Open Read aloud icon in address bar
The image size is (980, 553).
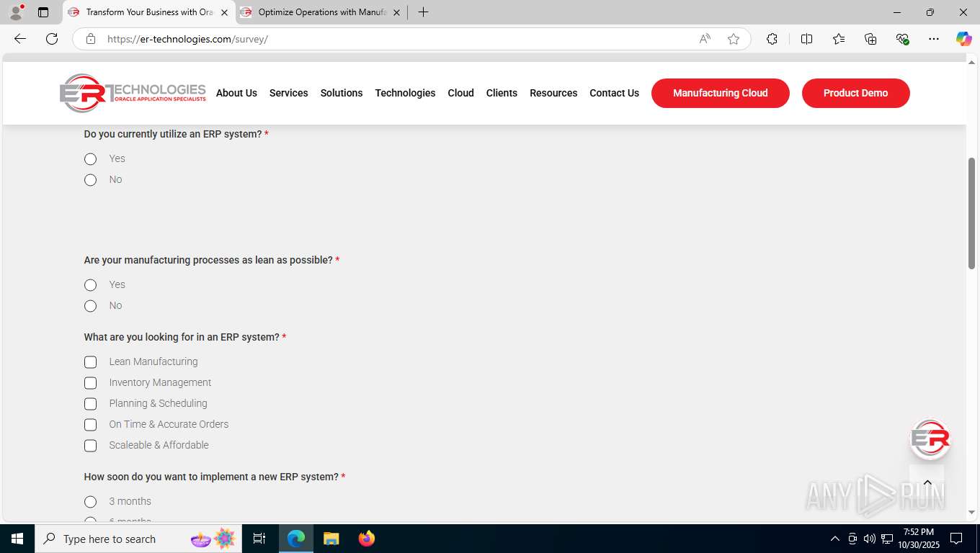705,39
